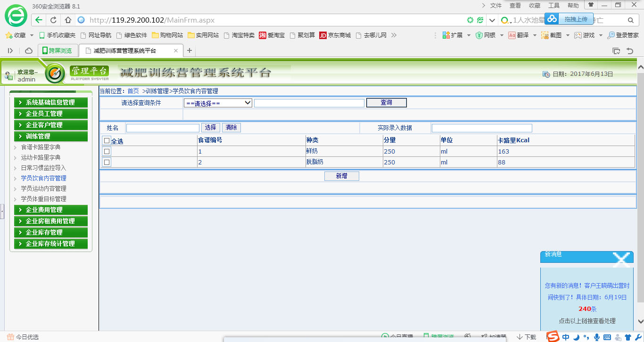Click the 新增 add button
The width and height of the screenshot is (644, 342).
(341, 176)
